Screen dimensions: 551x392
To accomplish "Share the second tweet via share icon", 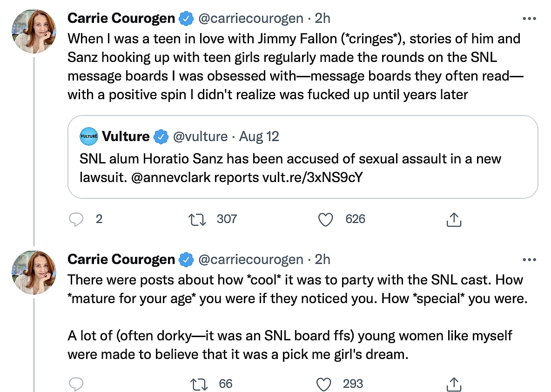I will [x=453, y=384].
